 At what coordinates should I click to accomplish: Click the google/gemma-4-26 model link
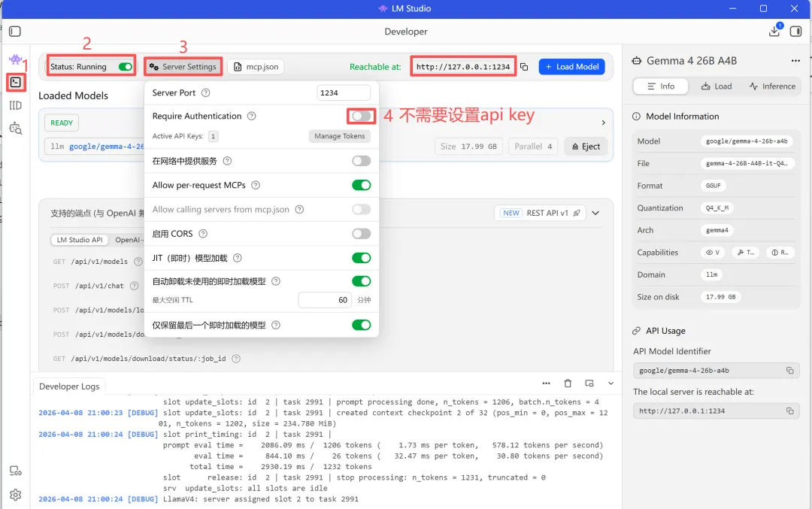pyautogui.click(x=107, y=147)
